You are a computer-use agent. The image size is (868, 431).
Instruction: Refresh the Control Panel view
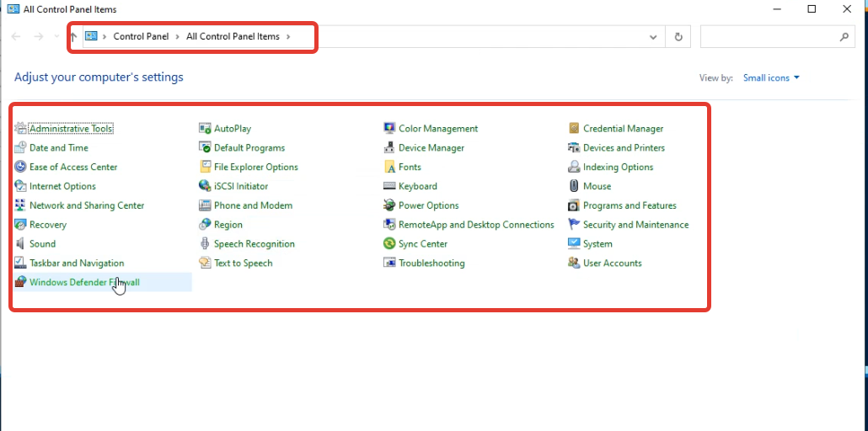[x=678, y=37]
